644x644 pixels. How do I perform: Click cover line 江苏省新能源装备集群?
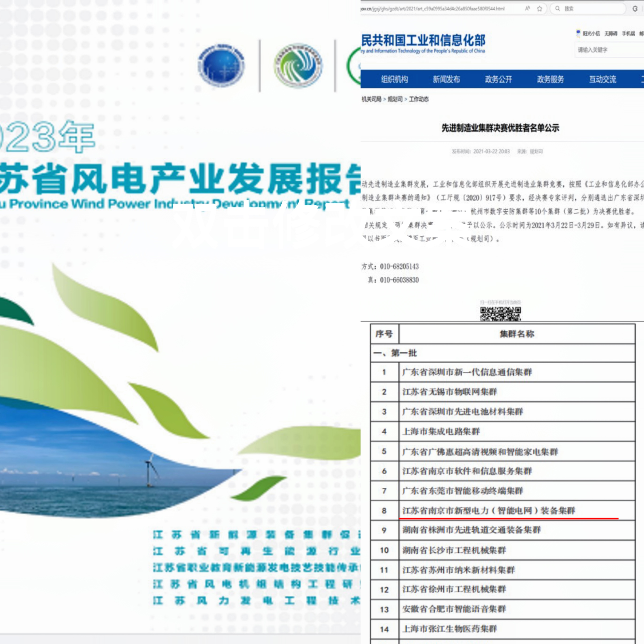(x=256, y=535)
